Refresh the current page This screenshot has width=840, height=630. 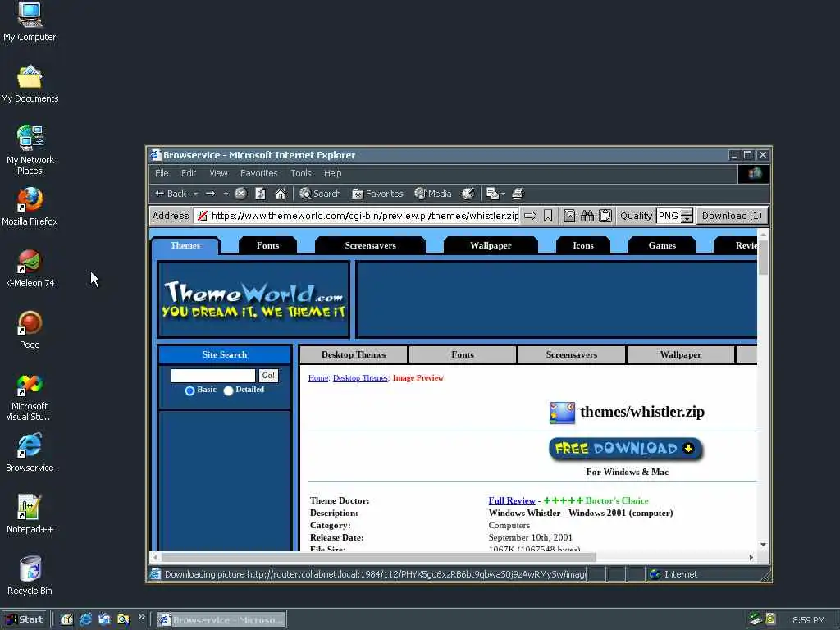(x=260, y=194)
